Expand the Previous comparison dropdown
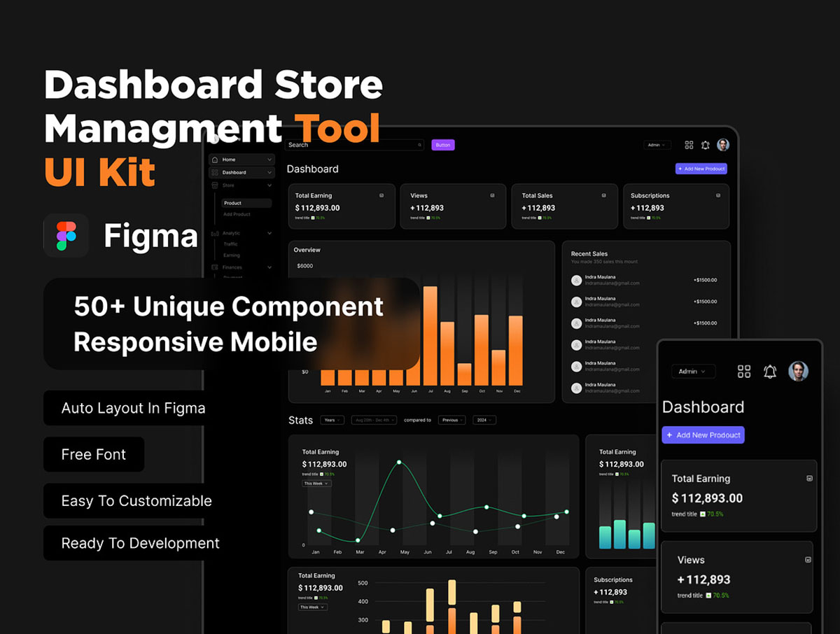This screenshot has width=840, height=634. 452,420
